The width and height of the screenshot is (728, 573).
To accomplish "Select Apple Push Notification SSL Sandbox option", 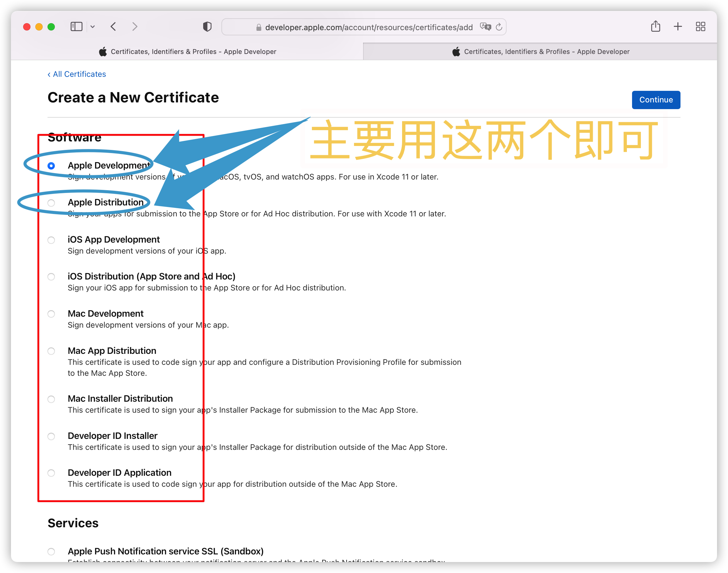I will (x=51, y=552).
